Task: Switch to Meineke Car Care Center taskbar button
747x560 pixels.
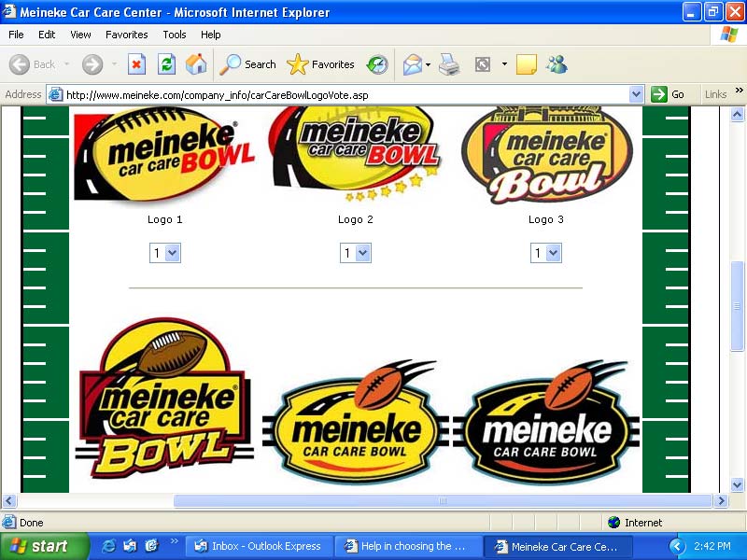Action: [557, 546]
